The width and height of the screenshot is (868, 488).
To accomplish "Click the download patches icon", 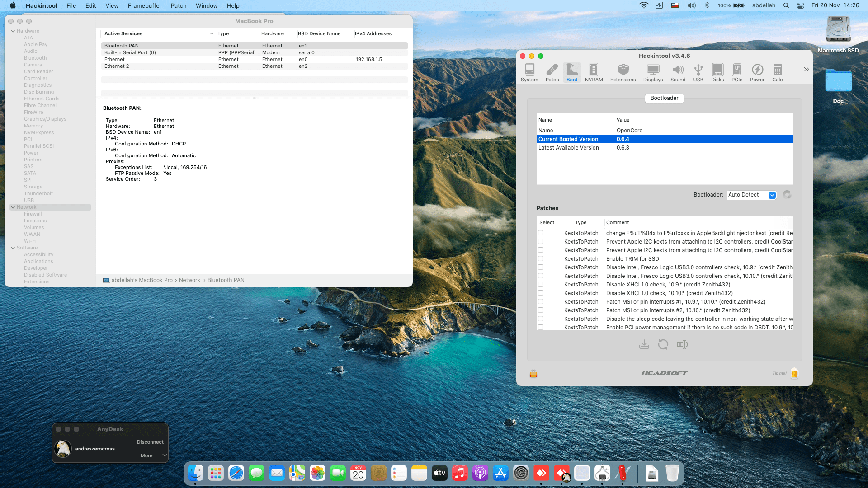I will [644, 345].
